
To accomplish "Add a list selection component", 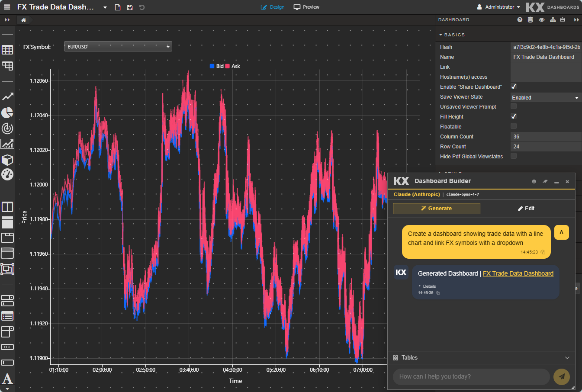I will (x=7, y=316).
